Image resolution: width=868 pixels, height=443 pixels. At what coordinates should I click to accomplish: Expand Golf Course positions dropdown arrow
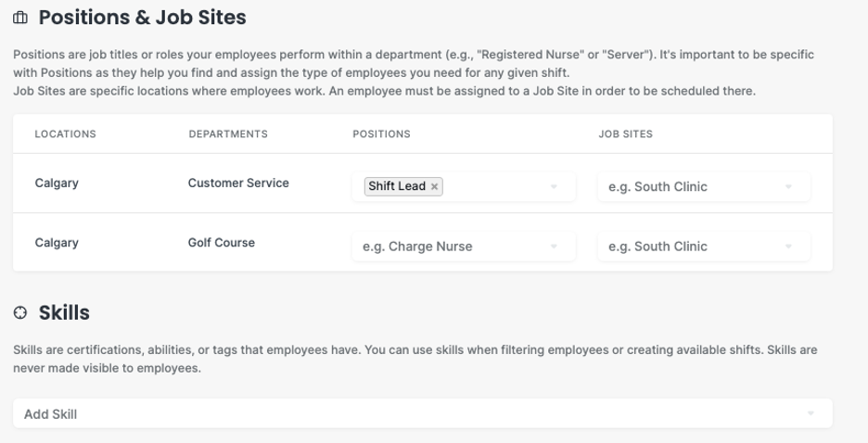[554, 247]
